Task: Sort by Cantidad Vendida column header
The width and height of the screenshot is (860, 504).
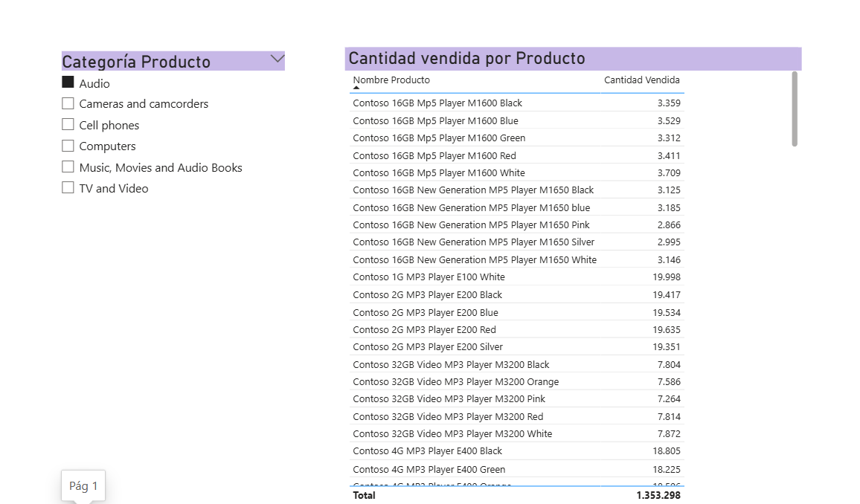Action: click(642, 80)
